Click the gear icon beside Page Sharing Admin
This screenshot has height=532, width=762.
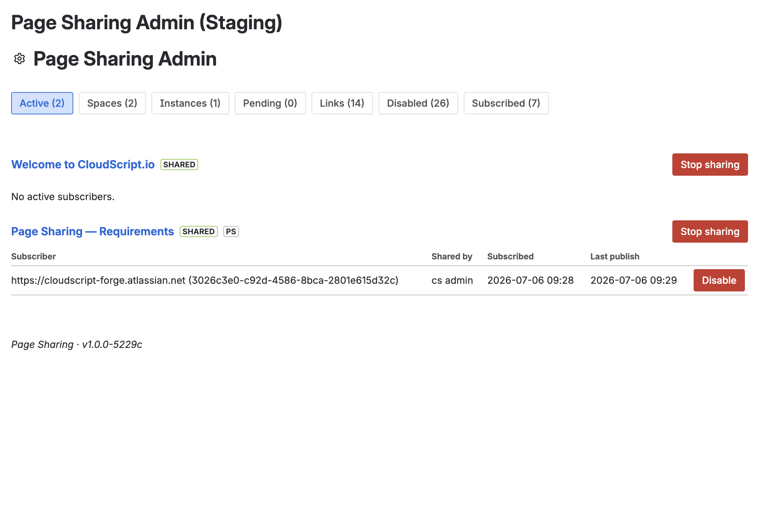pos(20,59)
